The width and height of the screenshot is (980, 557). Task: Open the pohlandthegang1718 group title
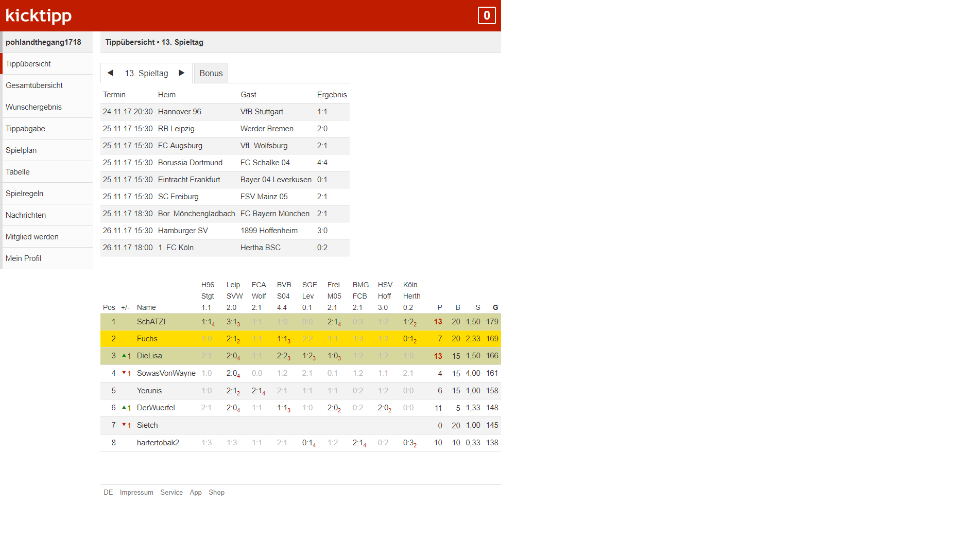coord(43,42)
